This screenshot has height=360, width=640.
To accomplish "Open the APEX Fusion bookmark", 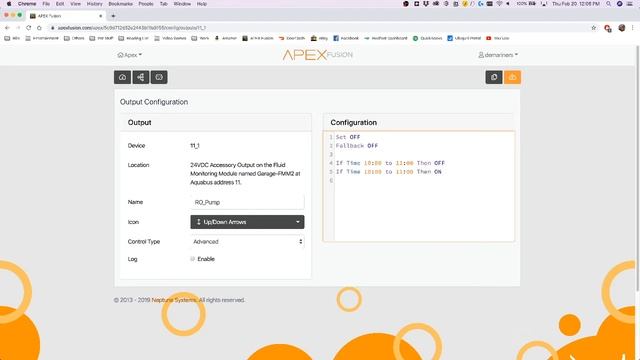I will coord(258,38).
